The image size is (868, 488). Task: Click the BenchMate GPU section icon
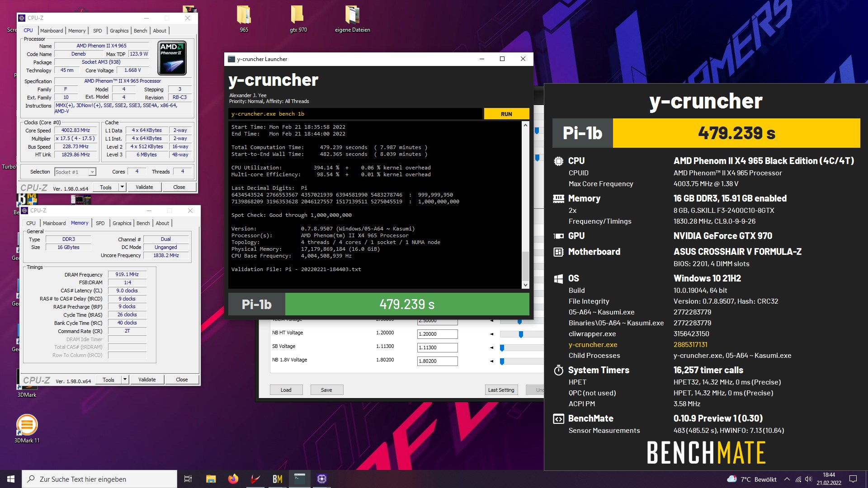click(559, 236)
